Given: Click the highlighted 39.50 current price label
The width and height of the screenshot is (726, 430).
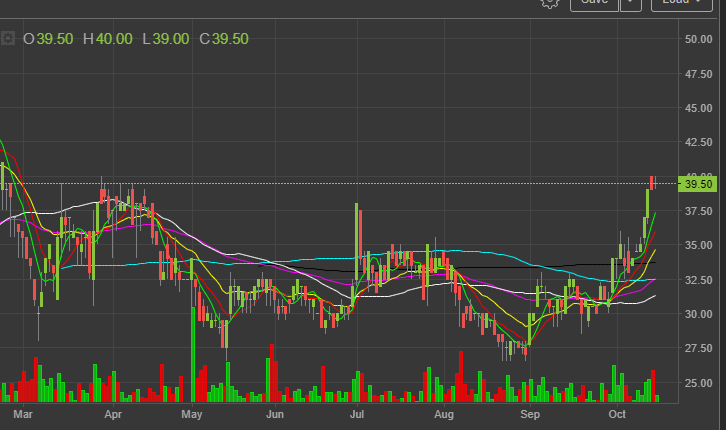Looking at the screenshot, I should pos(697,184).
